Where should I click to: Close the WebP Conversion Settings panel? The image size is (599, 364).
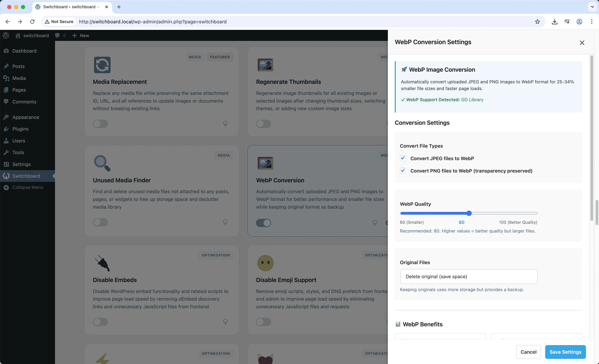582,43
